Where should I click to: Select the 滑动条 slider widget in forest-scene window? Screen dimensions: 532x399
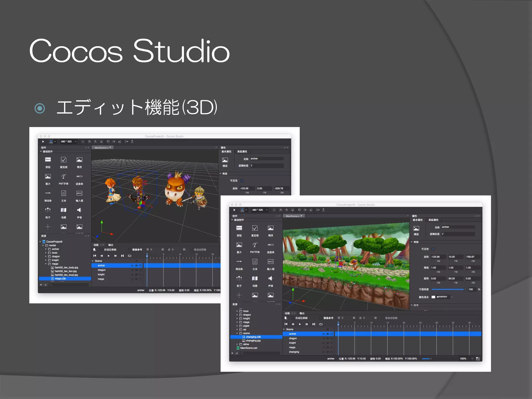tap(239, 262)
